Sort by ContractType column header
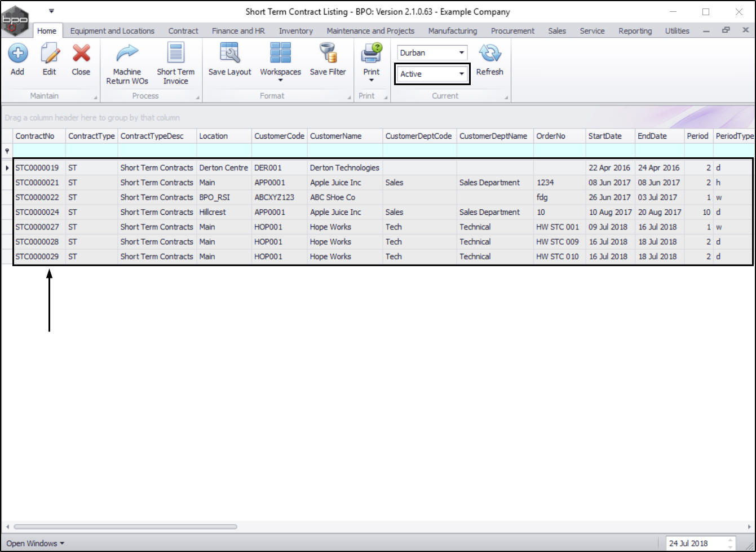 pyautogui.click(x=92, y=136)
